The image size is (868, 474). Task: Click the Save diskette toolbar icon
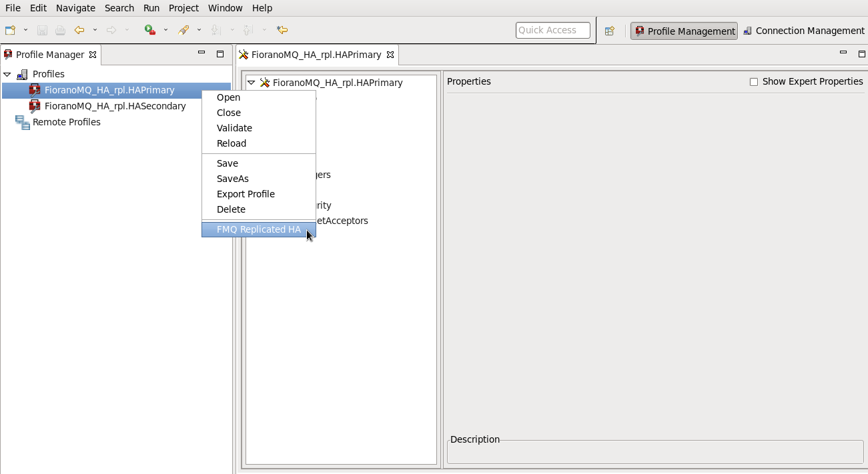[42, 30]
